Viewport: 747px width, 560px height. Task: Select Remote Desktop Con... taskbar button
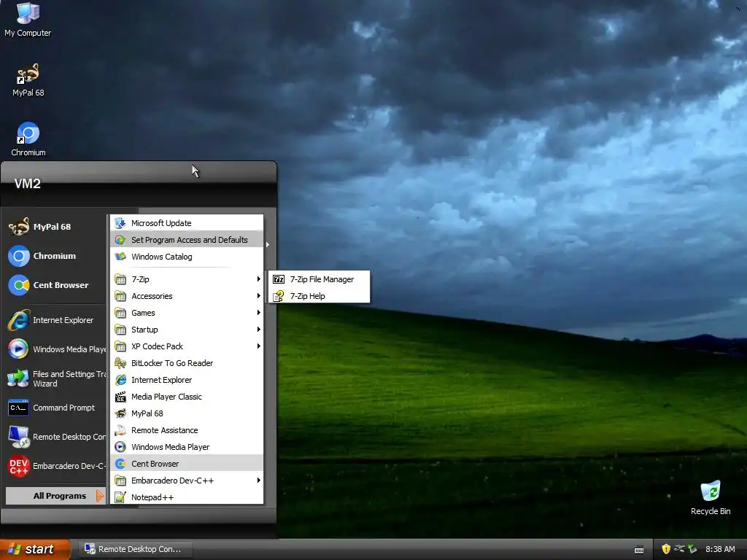coord(136,549)
